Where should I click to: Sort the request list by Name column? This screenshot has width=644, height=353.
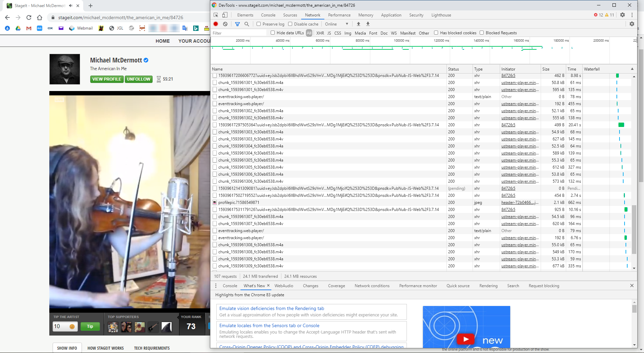329,69
